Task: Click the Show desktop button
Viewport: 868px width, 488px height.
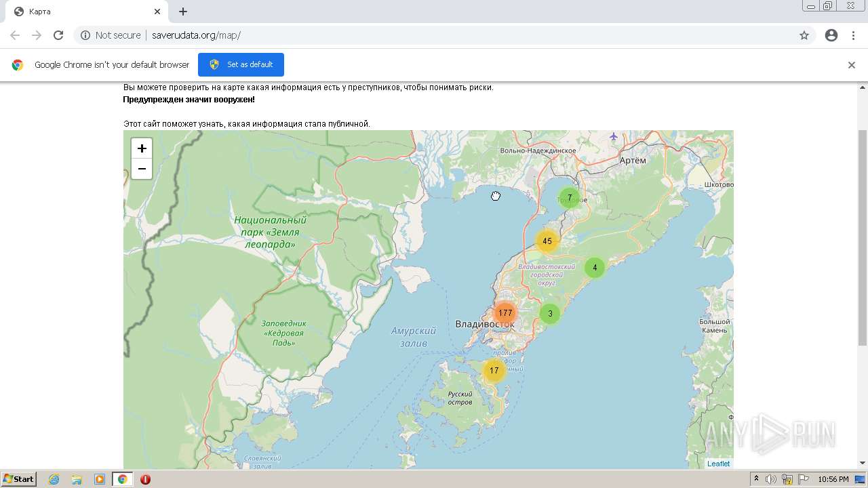Action: 861,479
